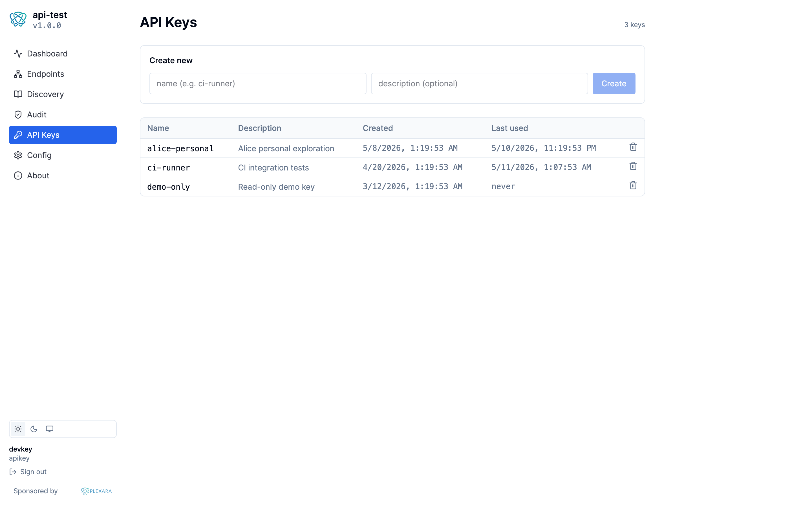Open the Dashboard page

click(63, 54)
